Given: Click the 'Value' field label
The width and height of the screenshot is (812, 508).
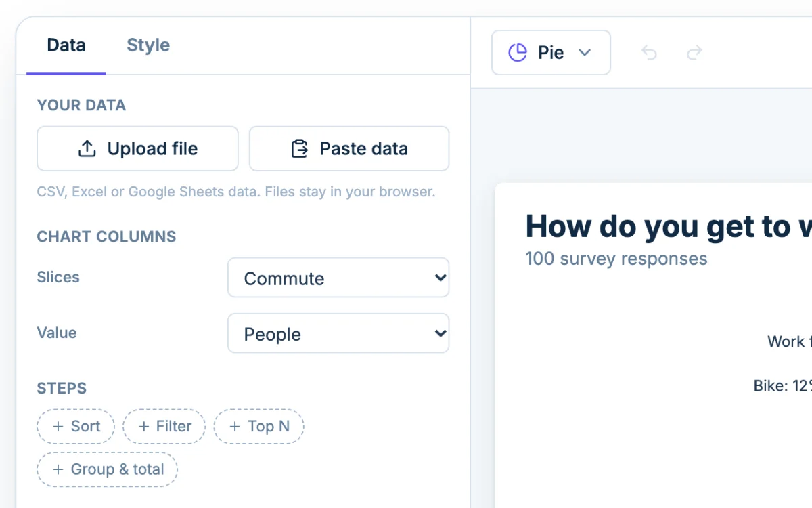Looking at the screenshot, I should [x=57, y=333].
